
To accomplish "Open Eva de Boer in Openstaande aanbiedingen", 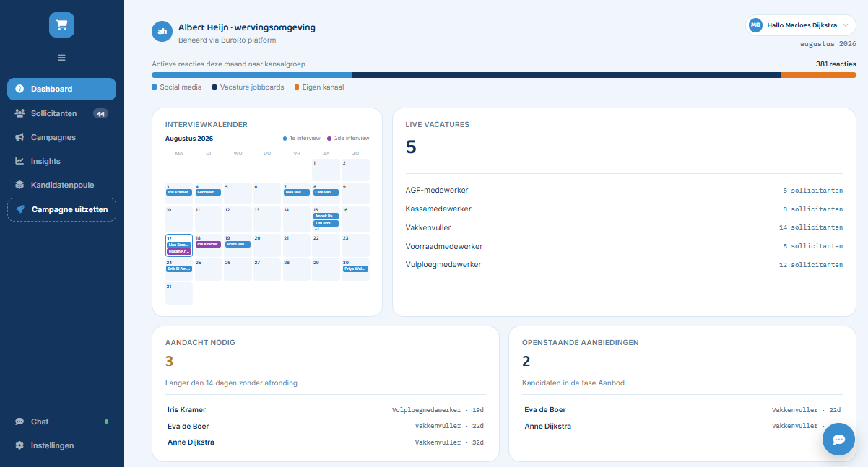I will 682,409.
